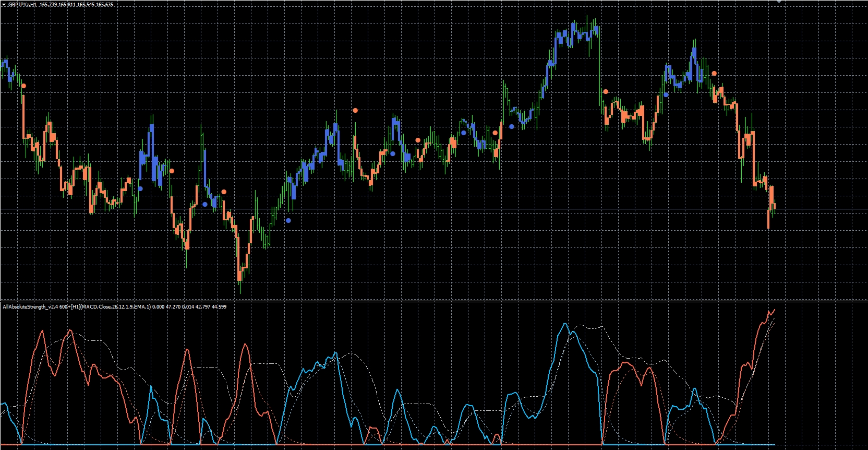Viewport: 868px width, 450px height.
Task: Select the lowest blue signal dot on chart
Action: (x=288, y=220)
